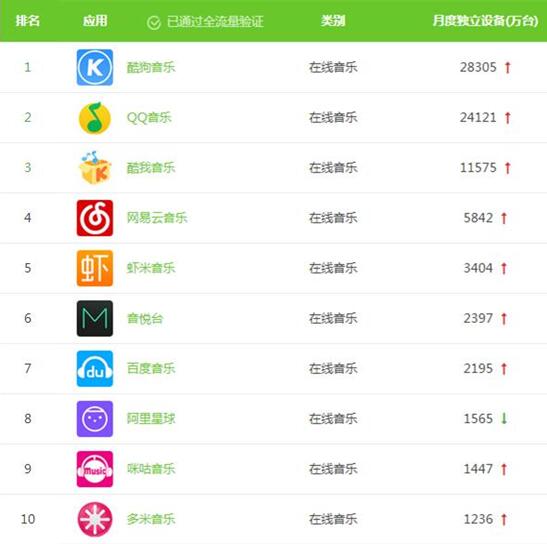
Task: Click the 已通过全流量验证 header link
Action: coord(215,22)
